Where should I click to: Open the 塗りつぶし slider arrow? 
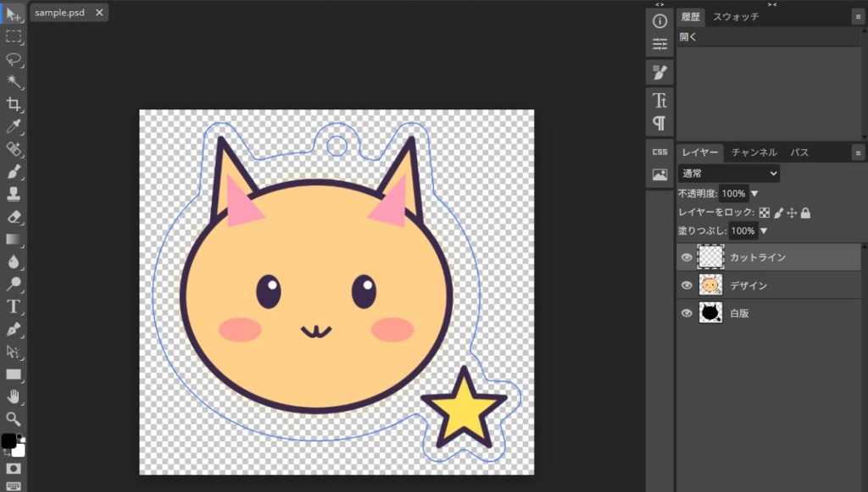(x=764, y=231)
